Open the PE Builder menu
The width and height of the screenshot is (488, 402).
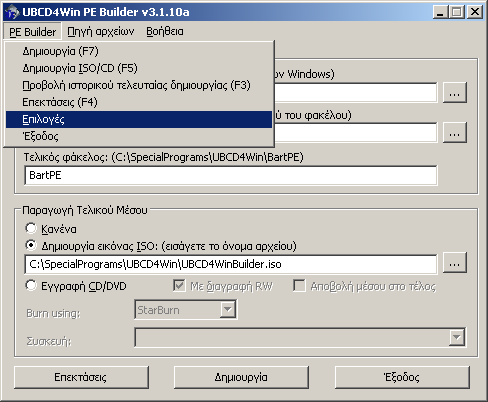pyautogui.click(x=33, y=32)
